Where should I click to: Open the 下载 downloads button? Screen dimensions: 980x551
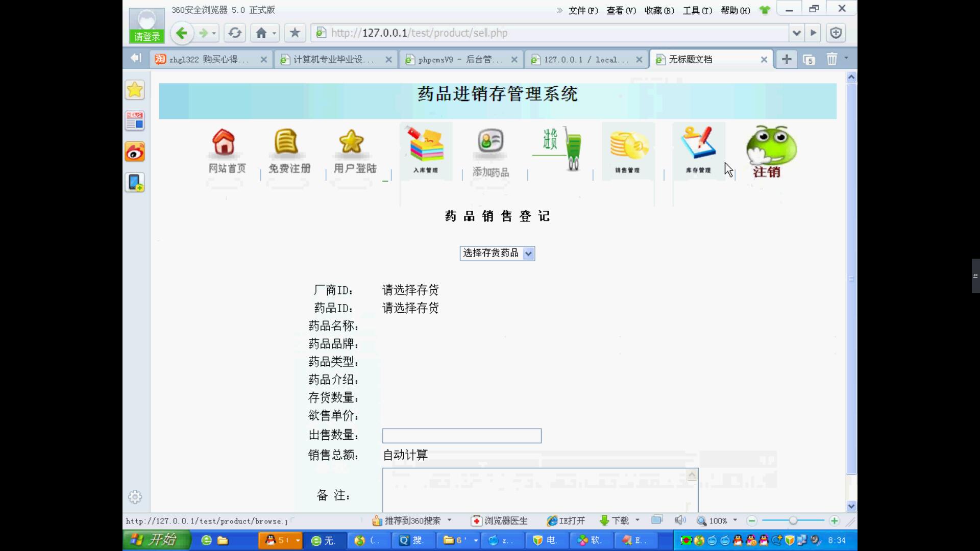tap(614, 521)
